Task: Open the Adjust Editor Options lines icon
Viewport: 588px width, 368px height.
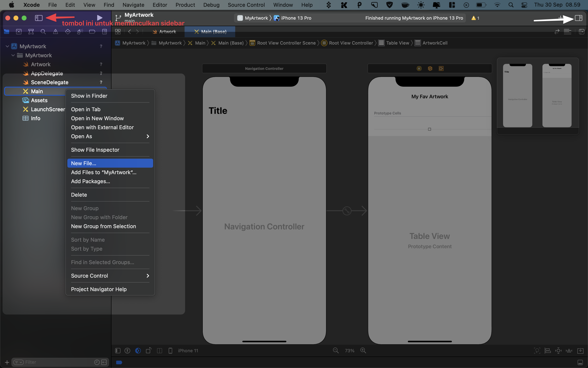Action: pyautogui.click(x=568, y=32)
